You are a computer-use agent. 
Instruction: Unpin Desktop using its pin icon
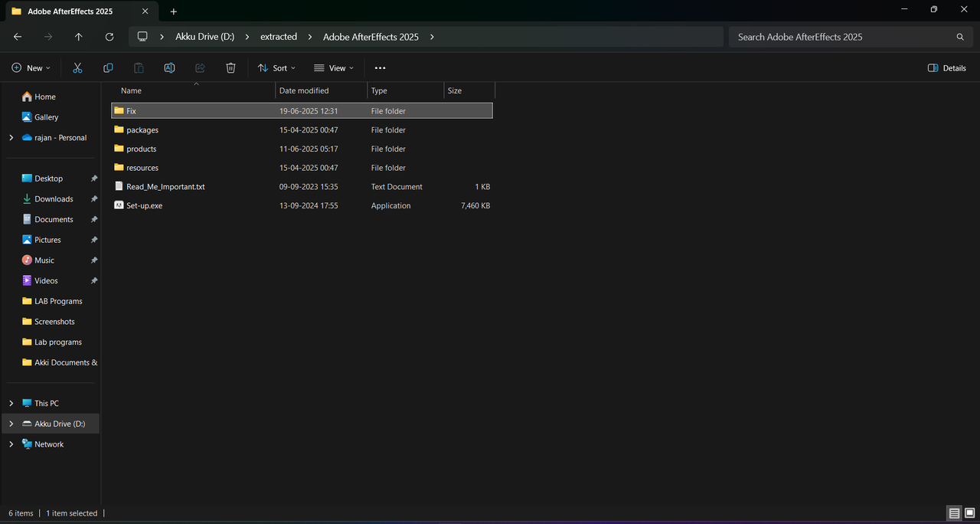pyautogui.click(x=94, y=178)
